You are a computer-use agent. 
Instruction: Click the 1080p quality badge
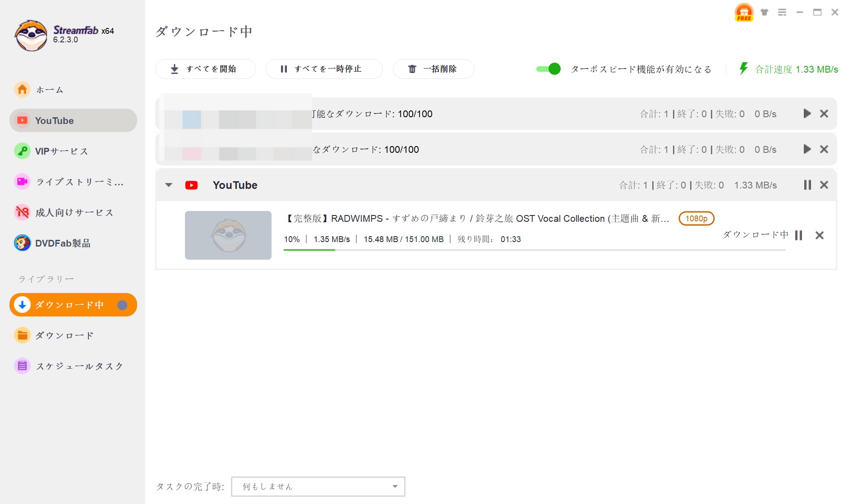(x=696, y=219)
